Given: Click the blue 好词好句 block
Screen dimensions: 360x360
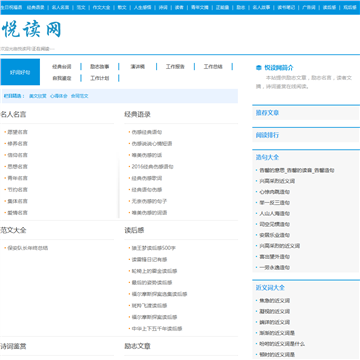Looking at the screenshot, I should [20, 72].
